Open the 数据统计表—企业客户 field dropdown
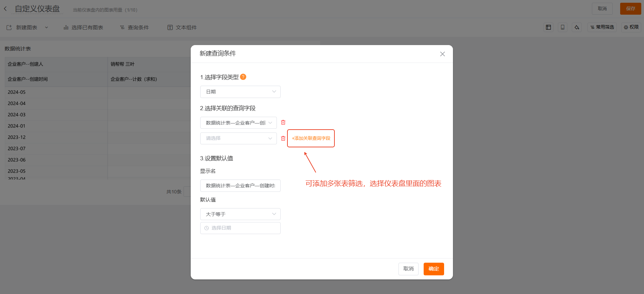The image size is (644, 294). pyautogui.click(x=238, y=123)
